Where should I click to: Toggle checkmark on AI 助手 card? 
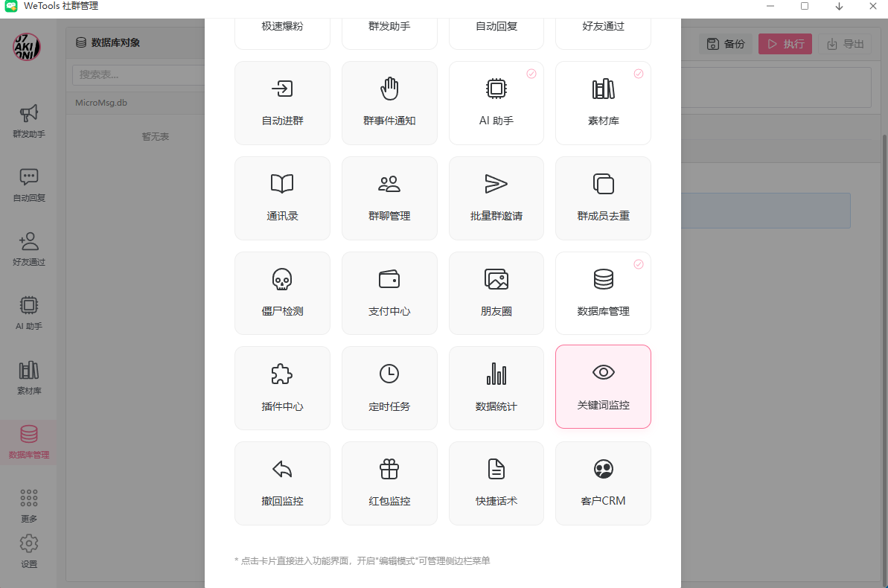531,74
